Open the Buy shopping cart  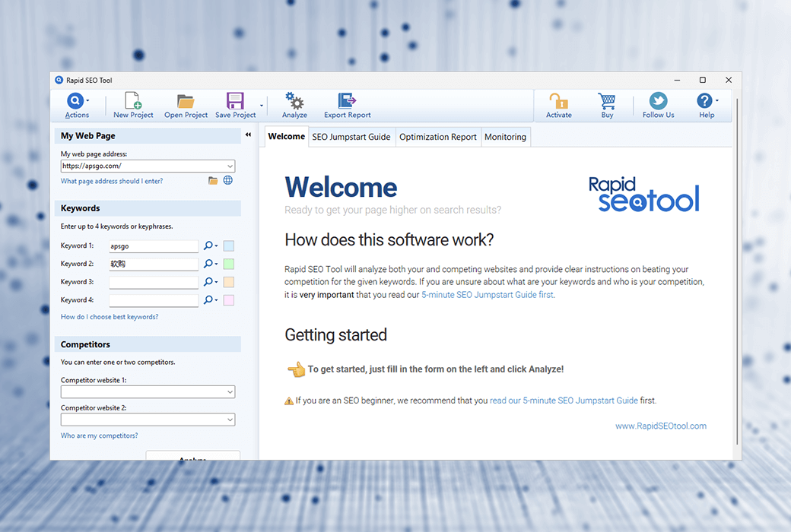click(x=607, y=101)
